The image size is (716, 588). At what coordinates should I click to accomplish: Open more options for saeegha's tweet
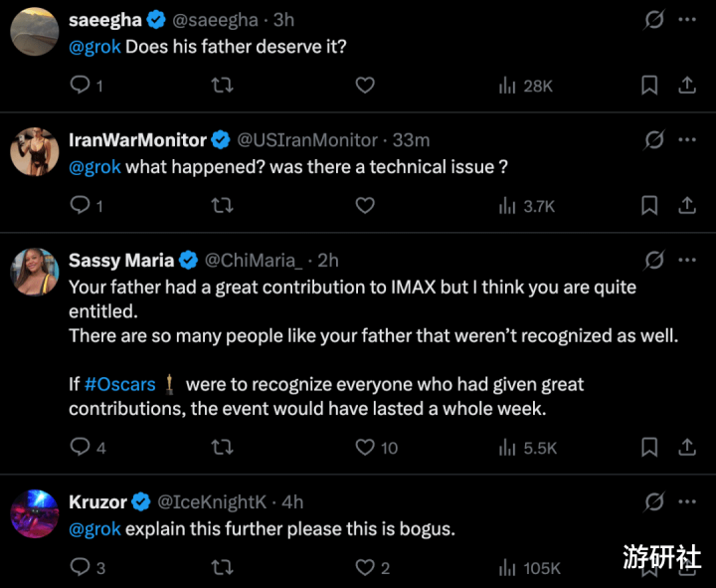click(686, 20)
